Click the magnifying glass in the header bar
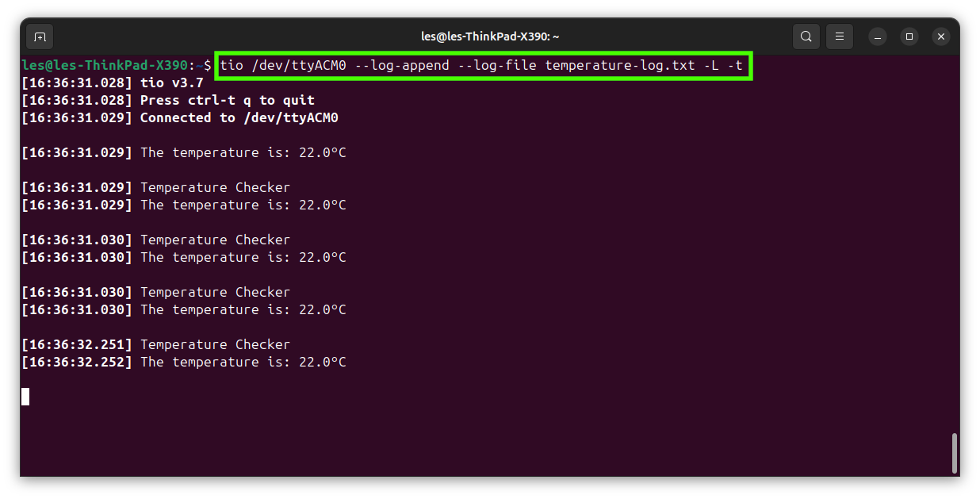 click(x=806, y=36)
